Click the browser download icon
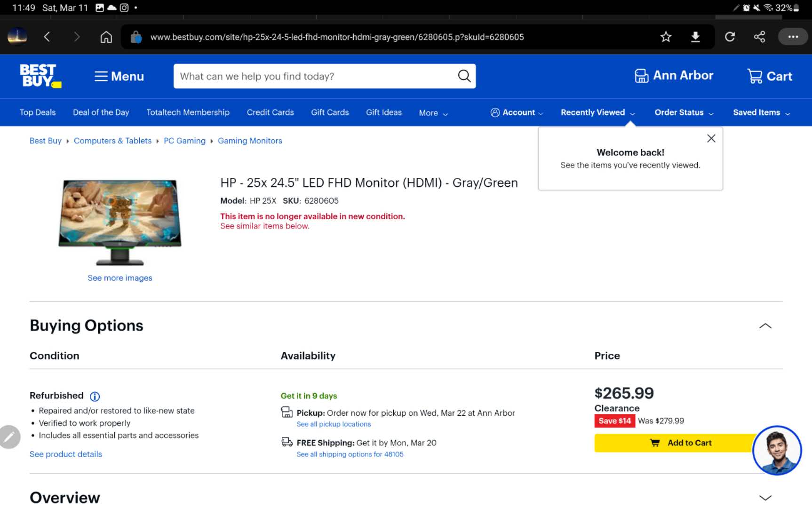 (695, 37)
